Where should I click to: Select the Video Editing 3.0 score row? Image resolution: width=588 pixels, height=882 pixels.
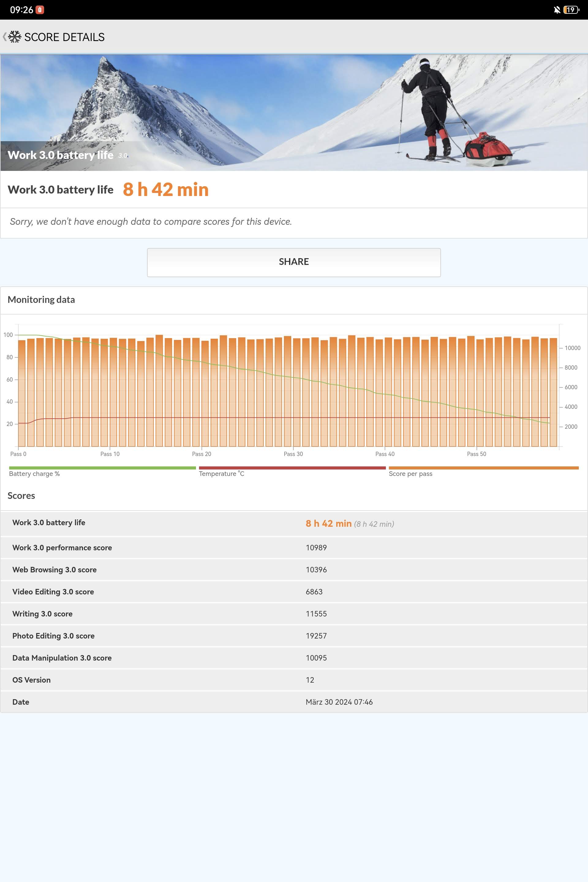pyautogui.click(x=294, y=592)
